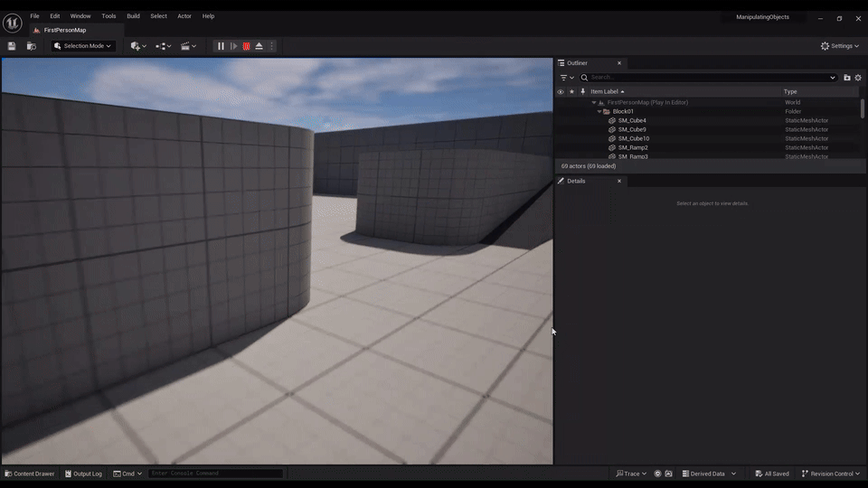Create new folder in Outliner

(x=847, y=78)
